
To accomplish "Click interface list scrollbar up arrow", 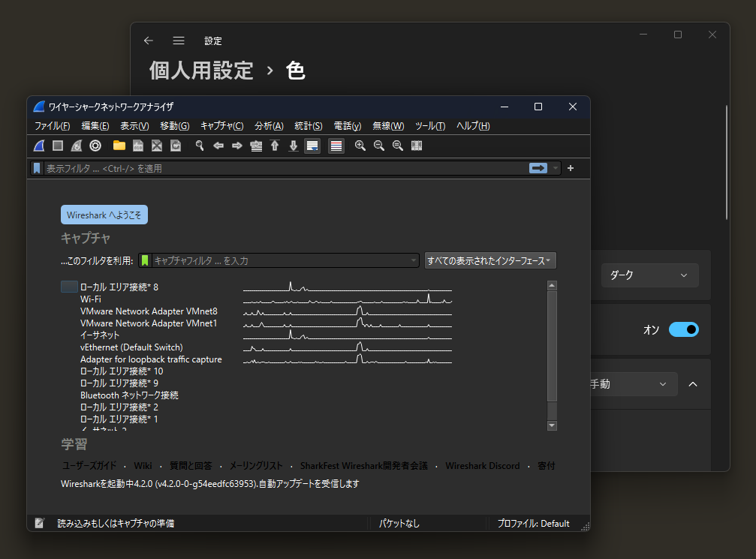I will pos(552,285).
